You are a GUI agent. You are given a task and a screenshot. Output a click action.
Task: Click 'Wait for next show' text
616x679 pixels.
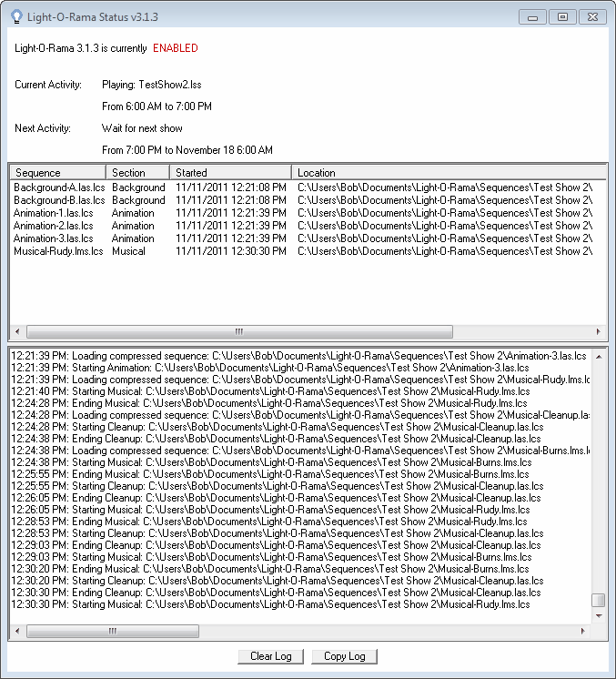tap(142, 128)
